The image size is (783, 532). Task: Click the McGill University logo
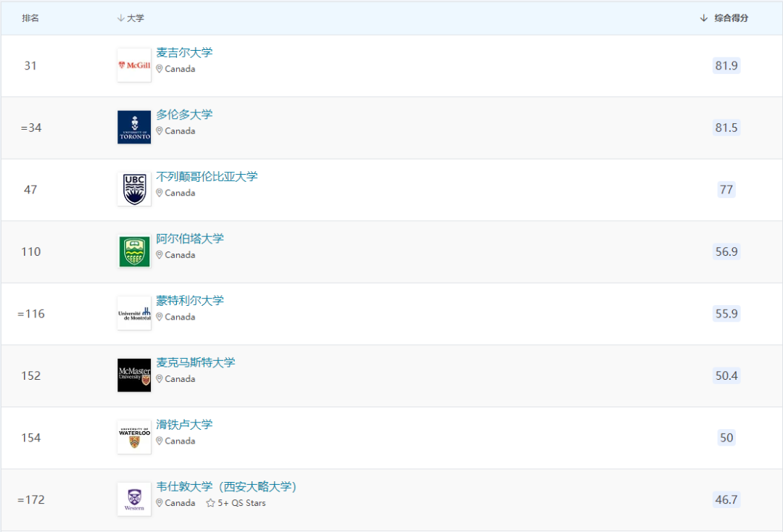(x=134, y=65)
